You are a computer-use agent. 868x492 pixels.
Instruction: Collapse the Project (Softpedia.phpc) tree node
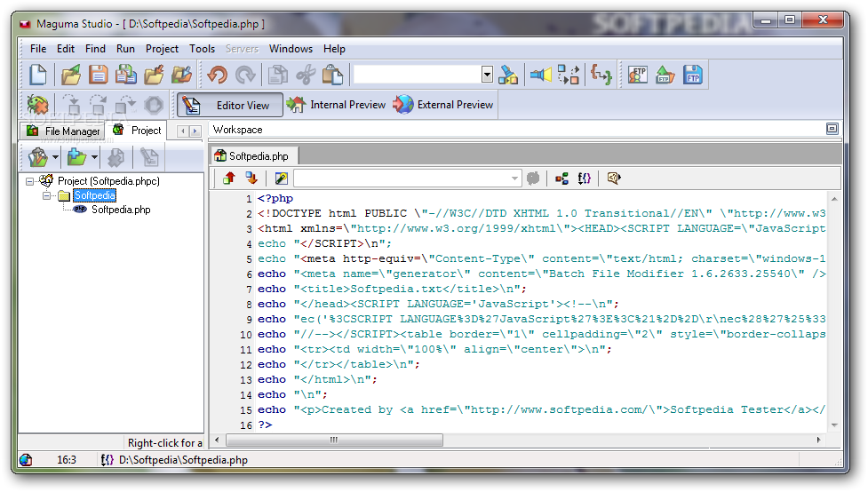pyautogui.click(x=30, y=181)
